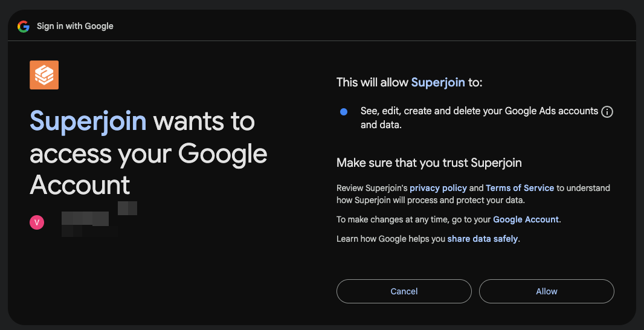The width and height of the screenshot is (644, 330).
Task: Open the info icon beside Google Ads permission
Action: [x=607, y=112]
